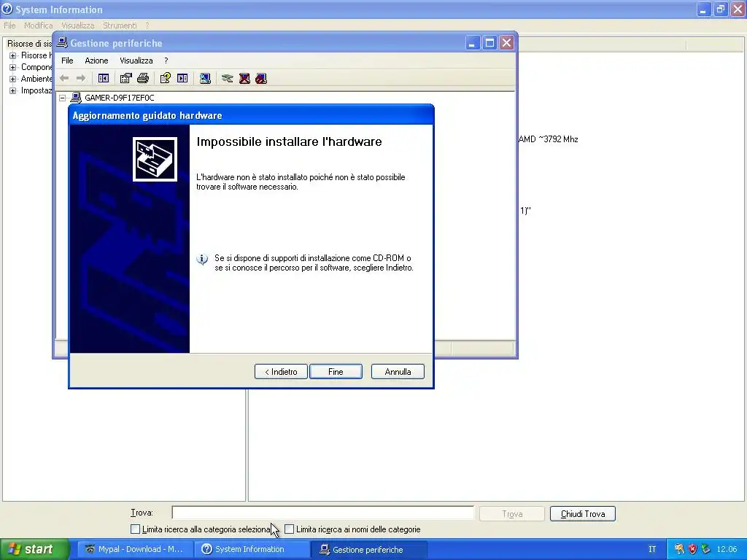The image size is (747, 560).
Task: Enable Limita ricerca alla categoria selezionata
Action: (135, 529)
